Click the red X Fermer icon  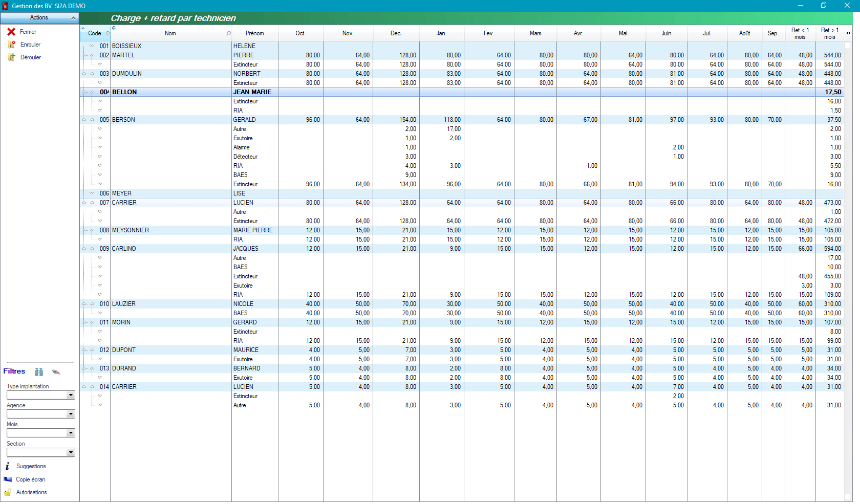(x=12, y=32)
